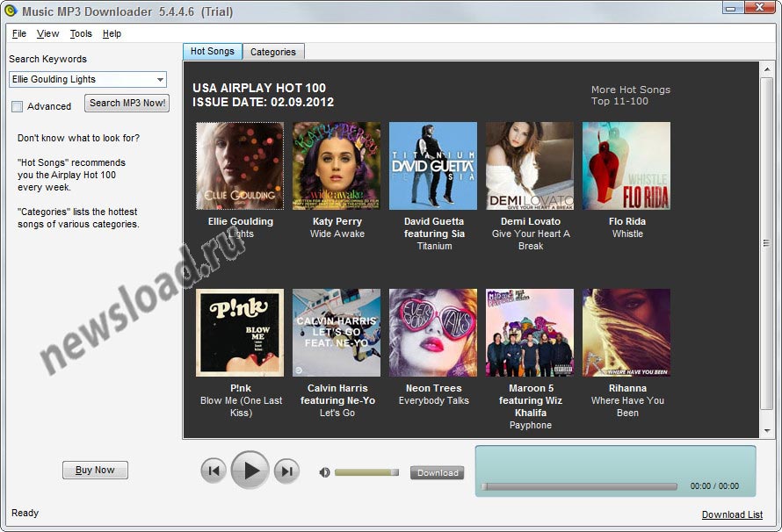The image size is (782, 532).
Task: Select the P!nk Blow Me cover
Action: 240,333
